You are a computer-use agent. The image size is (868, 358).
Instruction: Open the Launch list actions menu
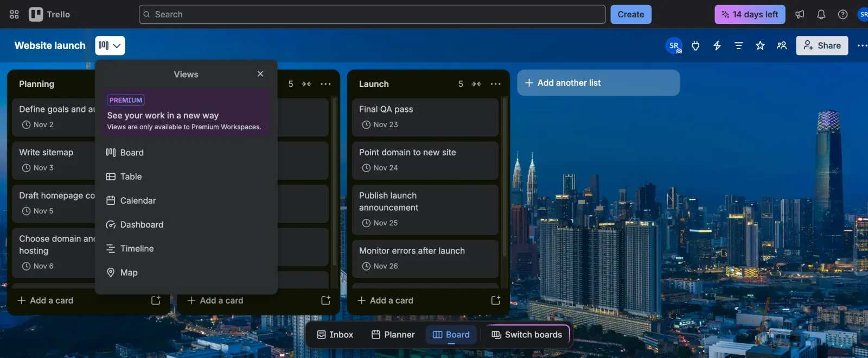click(495, 84)
